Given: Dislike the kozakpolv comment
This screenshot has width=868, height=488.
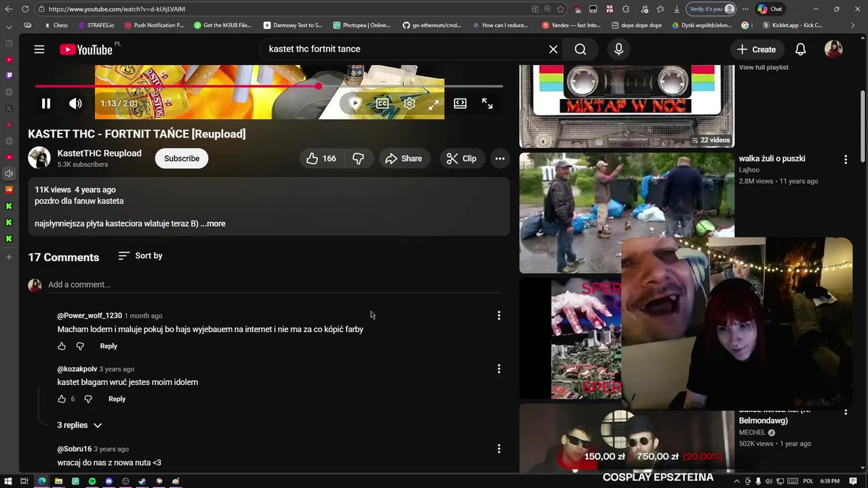Looking at the screenshot, I should click(x=88, y=399).
